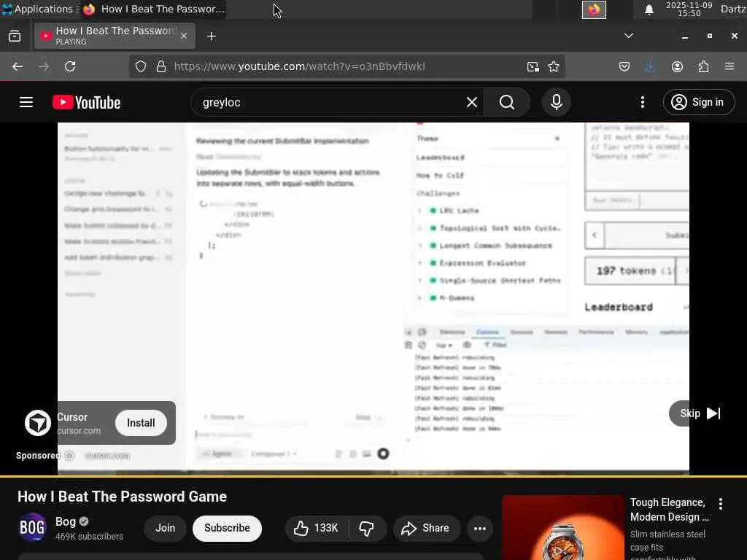Click the Cursor logo in ad
This screenshot has height=560, width=747.
tap(38, 423)
